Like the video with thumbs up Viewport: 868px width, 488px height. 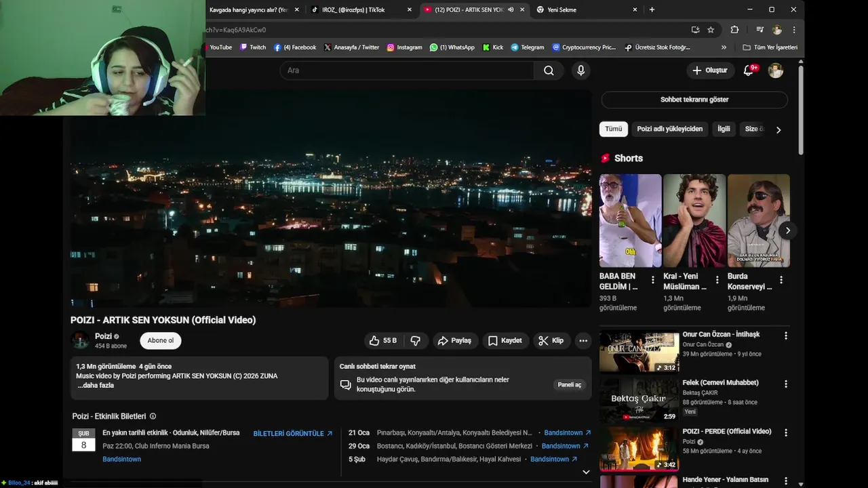383,341
